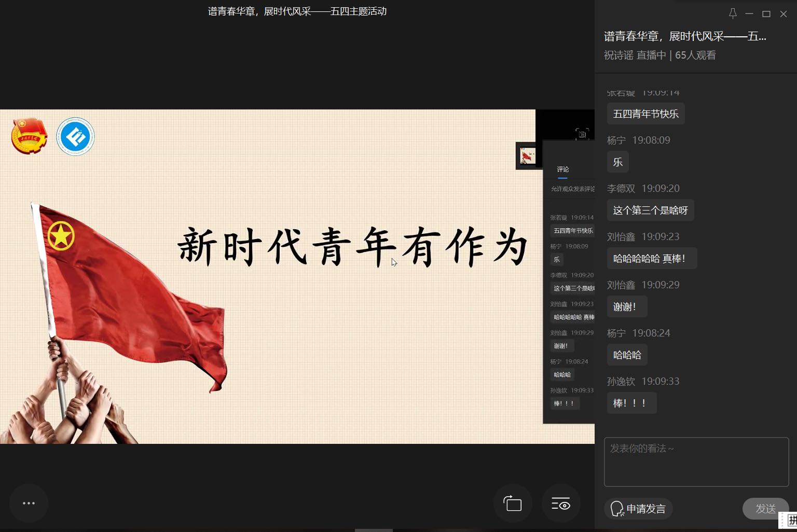Focus the 发表你的看法 comment box
This screenshot has width=797, height=532.
point(696,461)
